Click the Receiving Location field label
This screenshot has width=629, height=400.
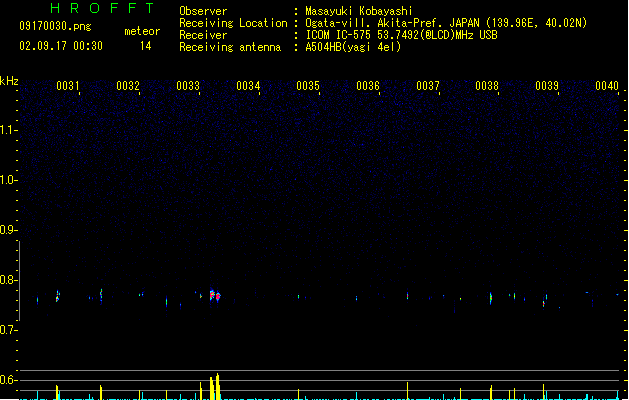233,23
